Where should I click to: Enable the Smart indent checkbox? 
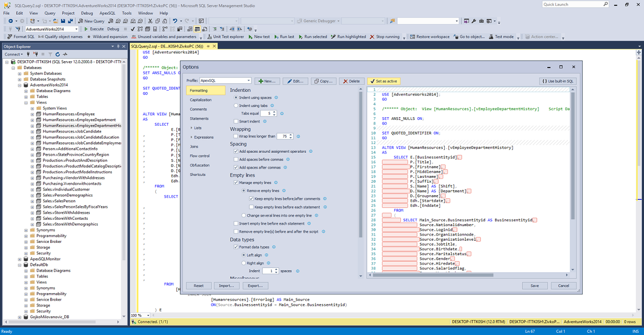pos(236,121)
